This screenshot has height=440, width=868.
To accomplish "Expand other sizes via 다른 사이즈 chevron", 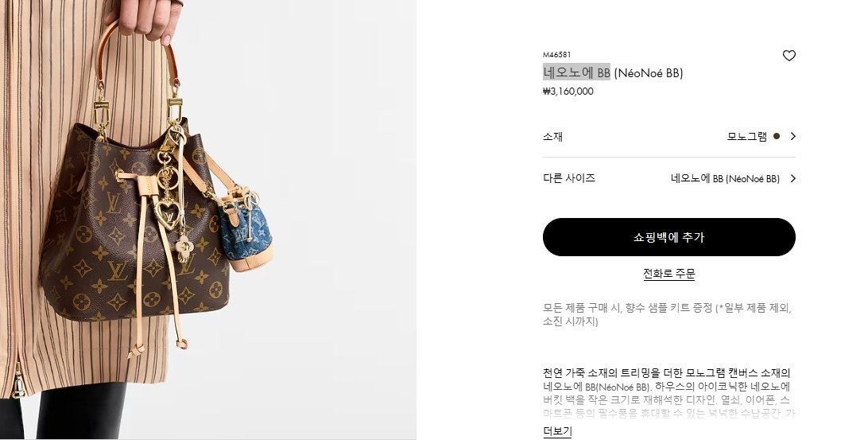I will 792,178.
